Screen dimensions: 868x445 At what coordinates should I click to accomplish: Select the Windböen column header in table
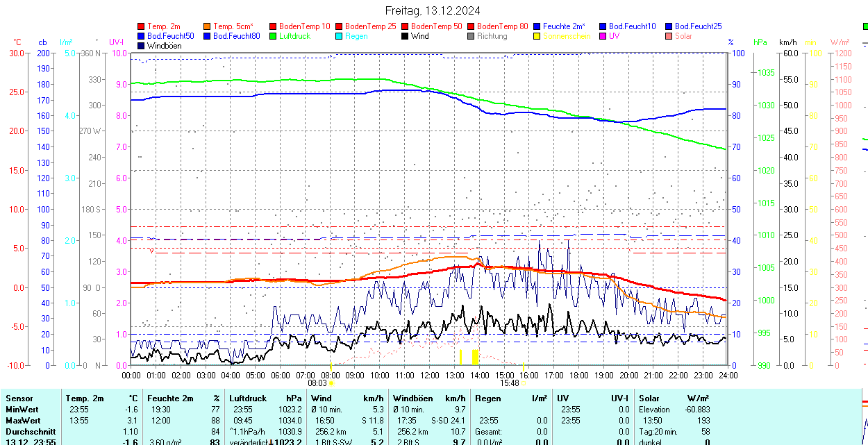pyautogui.click(x=414, y=398)
